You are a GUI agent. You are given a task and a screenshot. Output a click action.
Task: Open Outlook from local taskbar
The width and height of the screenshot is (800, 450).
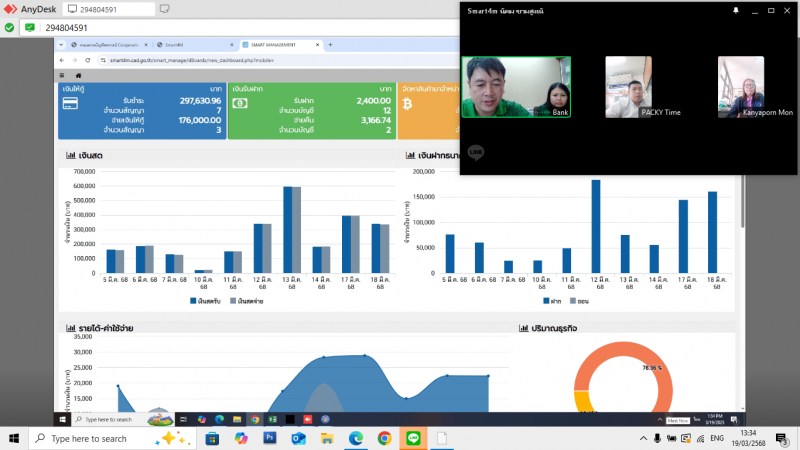(x=298, y=438)
